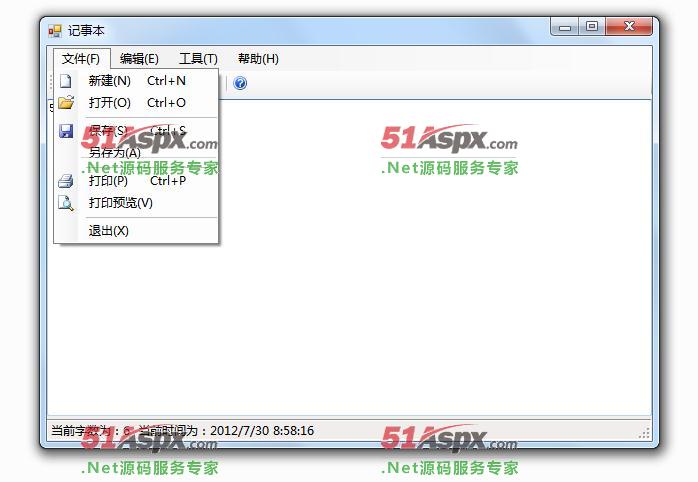The image size is (698, 482).
Task: Click the resize grip in status bar corner
Action: coord(645,433)
